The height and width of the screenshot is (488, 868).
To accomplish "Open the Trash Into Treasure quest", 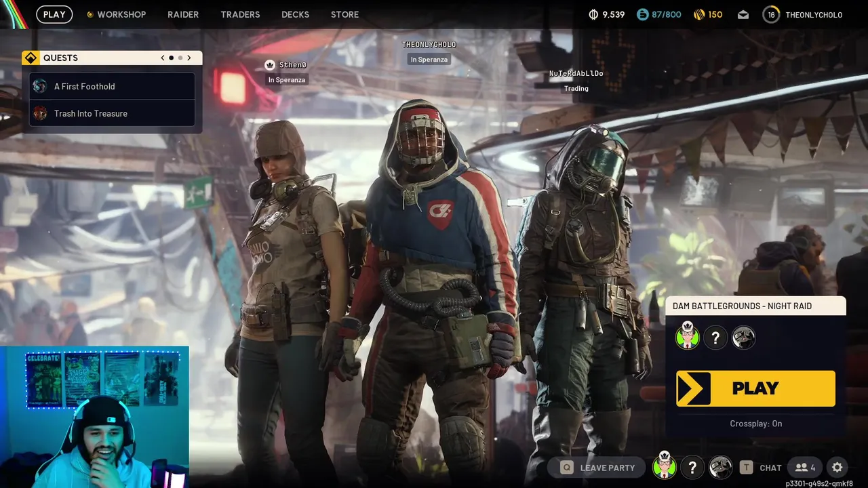I will coord(112,113).
